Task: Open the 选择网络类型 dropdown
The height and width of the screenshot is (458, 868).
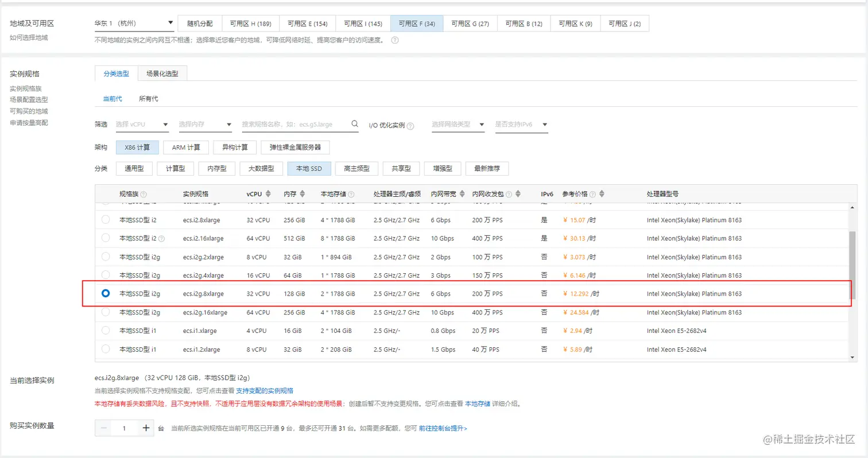Action: tap(458, 124)
